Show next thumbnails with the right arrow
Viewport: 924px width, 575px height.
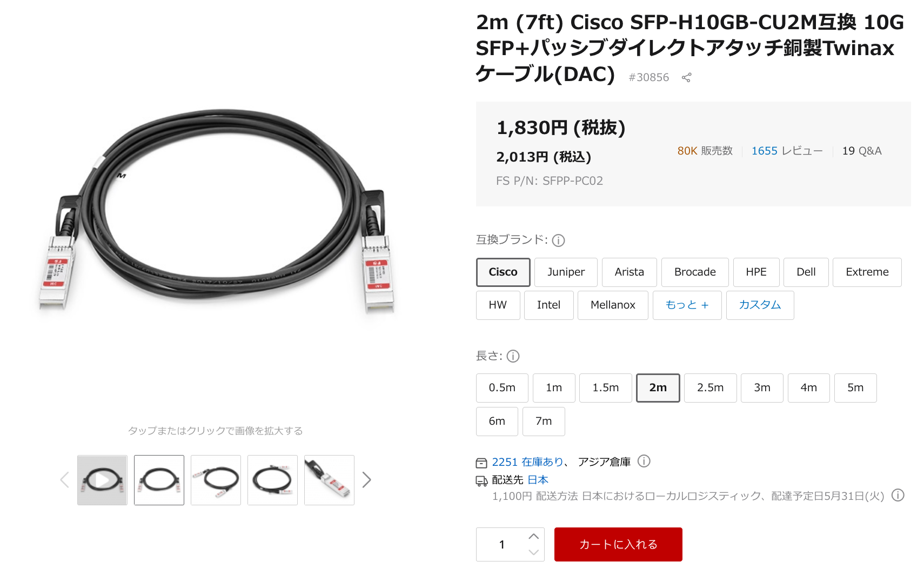366,480
